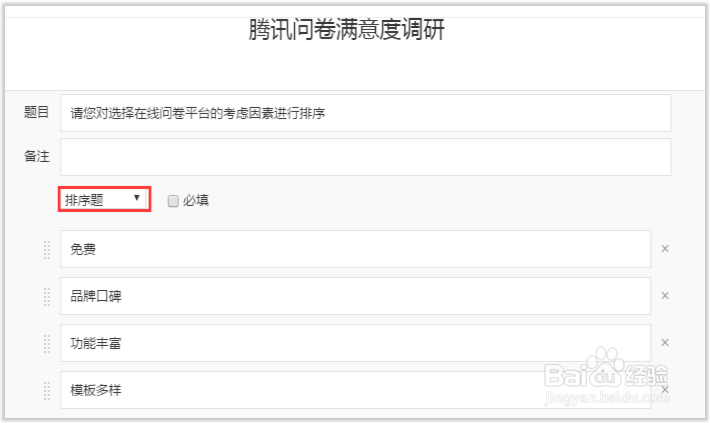This screenshot has width=710, height=423.
Task: Delete the 模板多样 option with X icon
Action: (665, 389)
